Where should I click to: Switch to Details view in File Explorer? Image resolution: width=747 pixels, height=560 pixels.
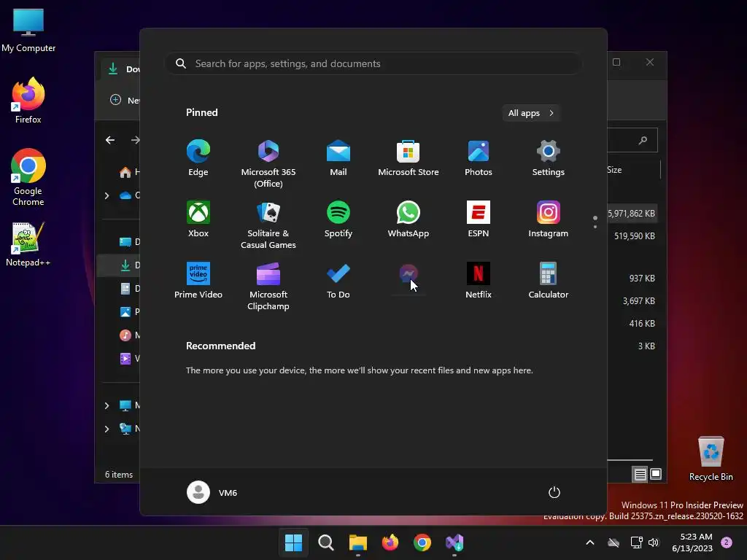click(x=640, y=474)
